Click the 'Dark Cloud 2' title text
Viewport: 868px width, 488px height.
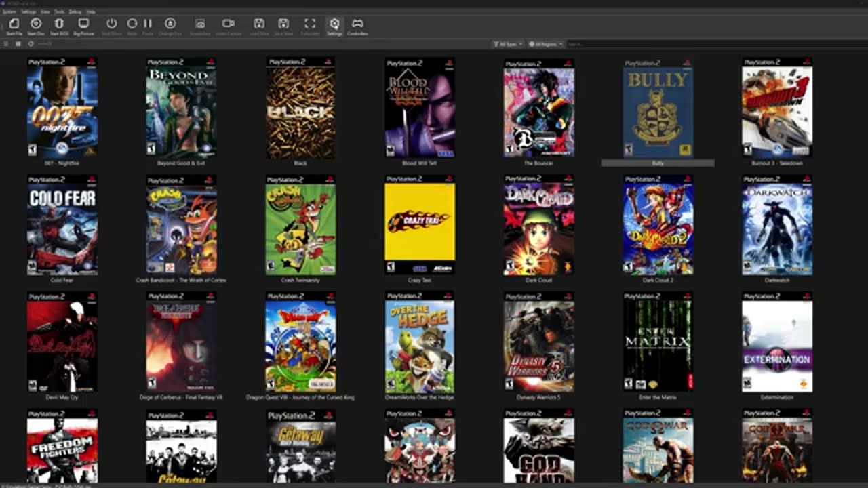[658, 280]
